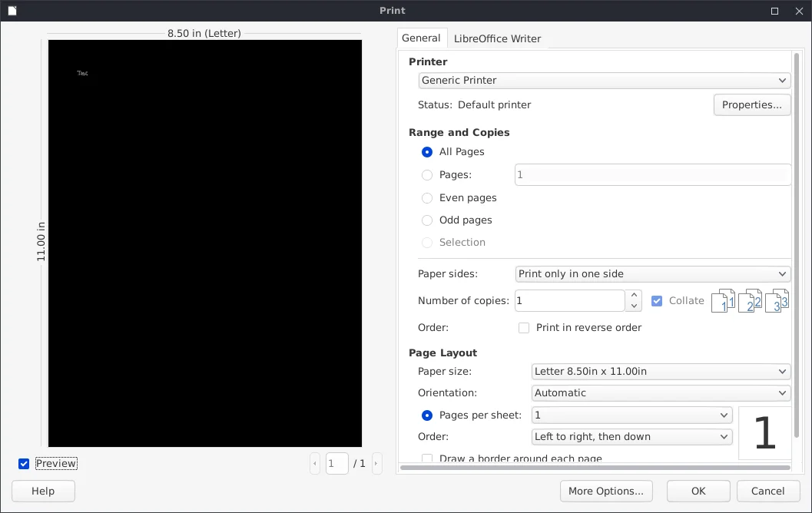812x513 pixels.
Task: Click the document icon in the title bar
Action: [12, 10]
